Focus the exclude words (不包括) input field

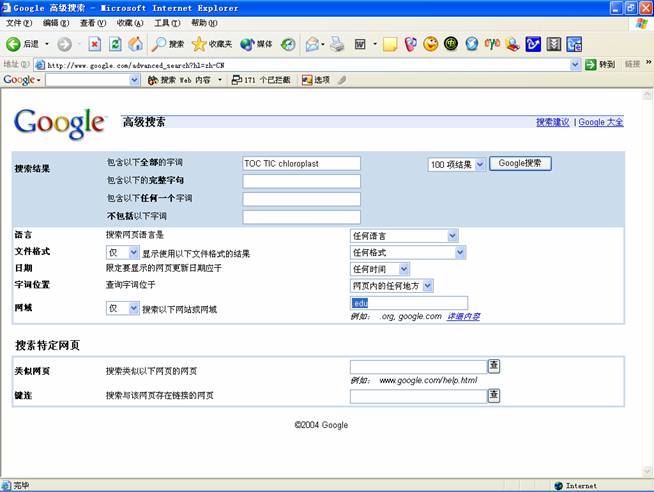(301, 217)
